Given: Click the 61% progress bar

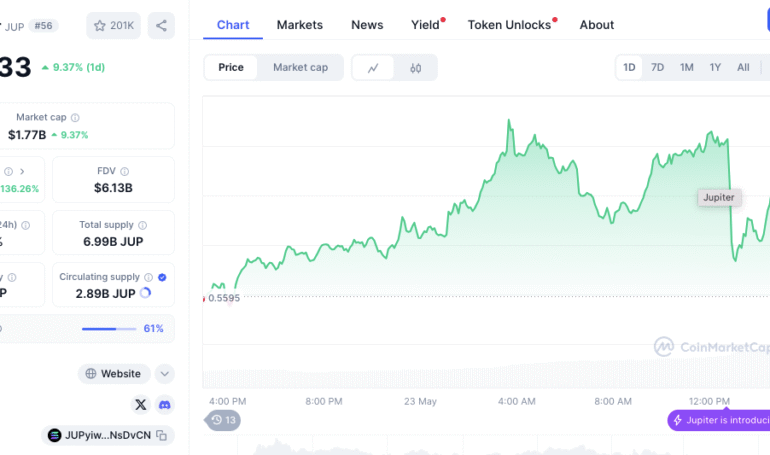Looking at the screenshot, I should (109, 328).
